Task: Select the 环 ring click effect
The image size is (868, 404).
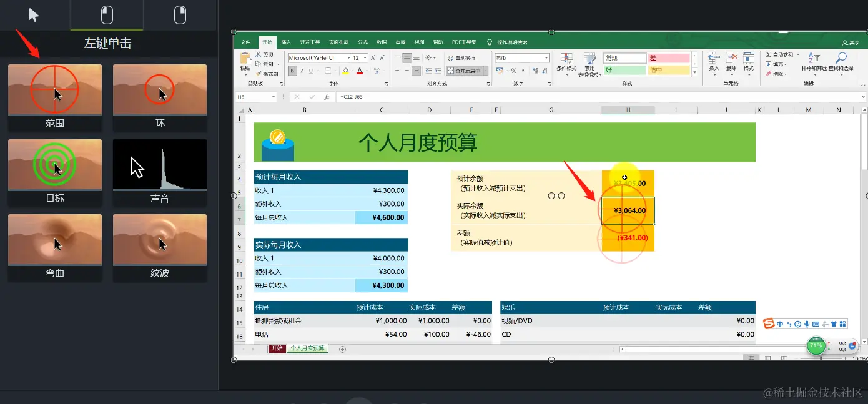Action: coord(160,97)
